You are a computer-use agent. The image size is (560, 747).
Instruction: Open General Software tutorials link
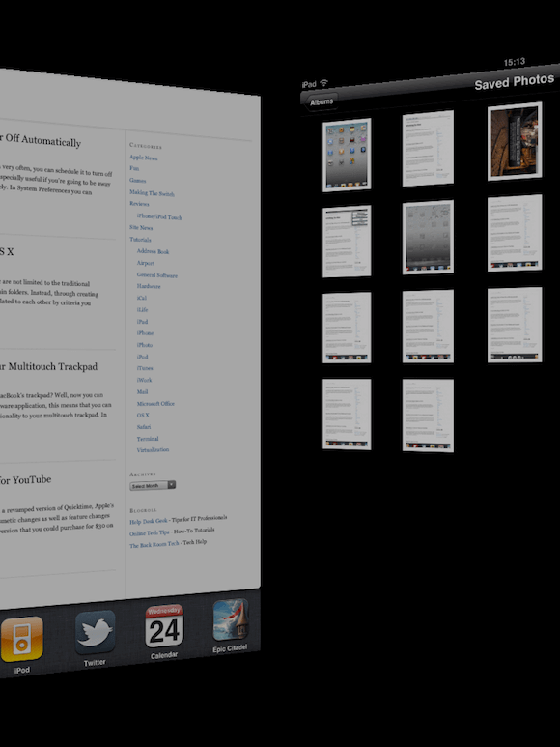click(x=157, y=274)
